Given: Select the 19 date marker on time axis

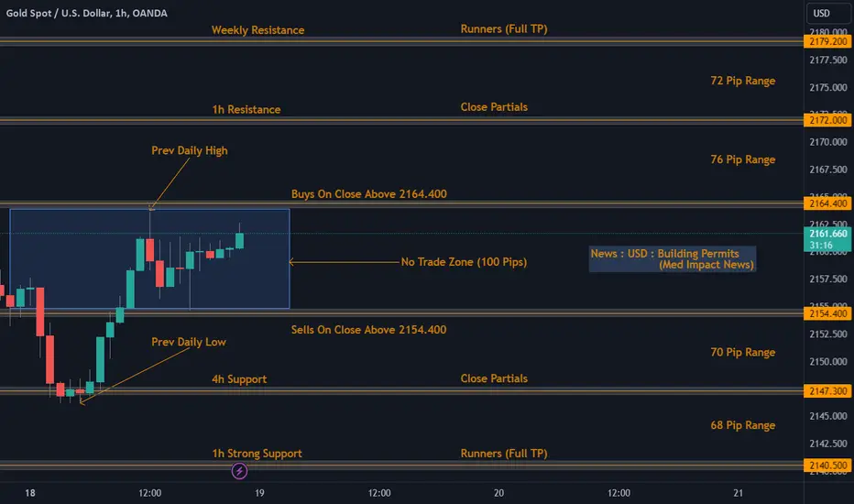Looking at the screenshot, I should 260,493.
